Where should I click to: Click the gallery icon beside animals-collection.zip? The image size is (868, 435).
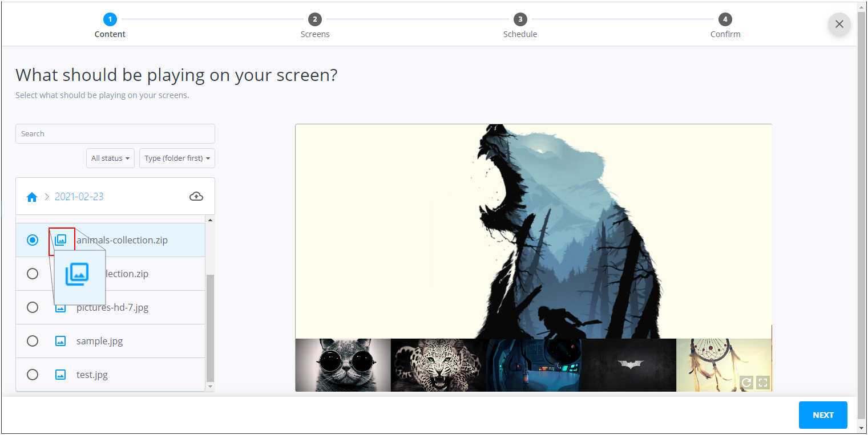(x=60, y=240)
